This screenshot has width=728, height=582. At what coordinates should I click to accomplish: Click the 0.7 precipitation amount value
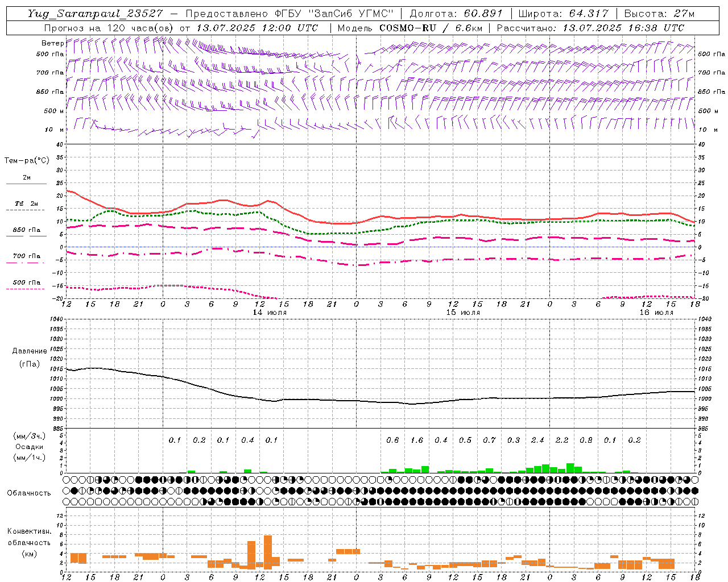(489, 440)
